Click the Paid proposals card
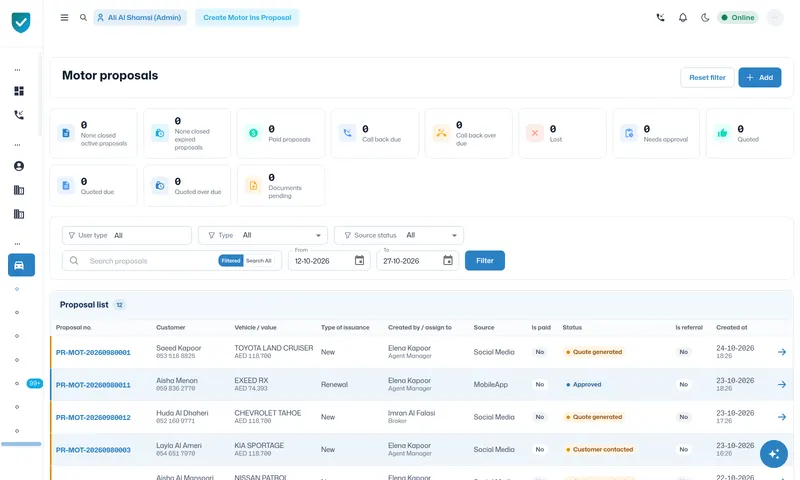Screen dimensions: 800x480 [281, 133]
